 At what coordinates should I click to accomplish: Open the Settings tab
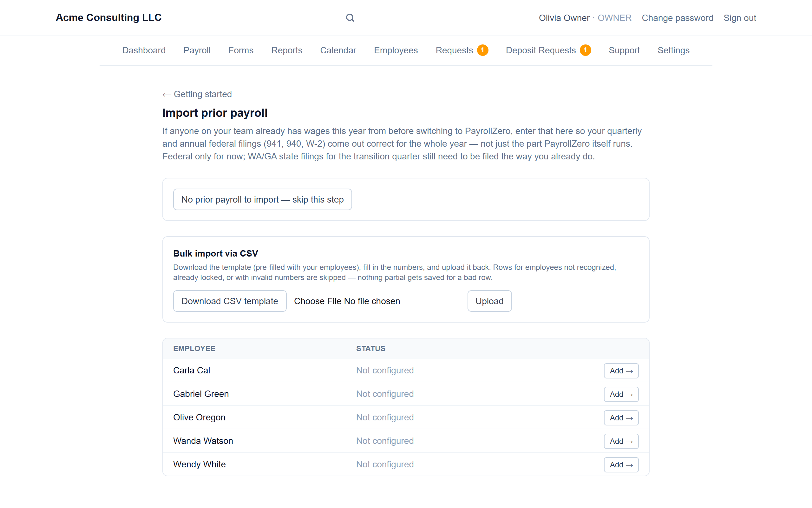673,50
